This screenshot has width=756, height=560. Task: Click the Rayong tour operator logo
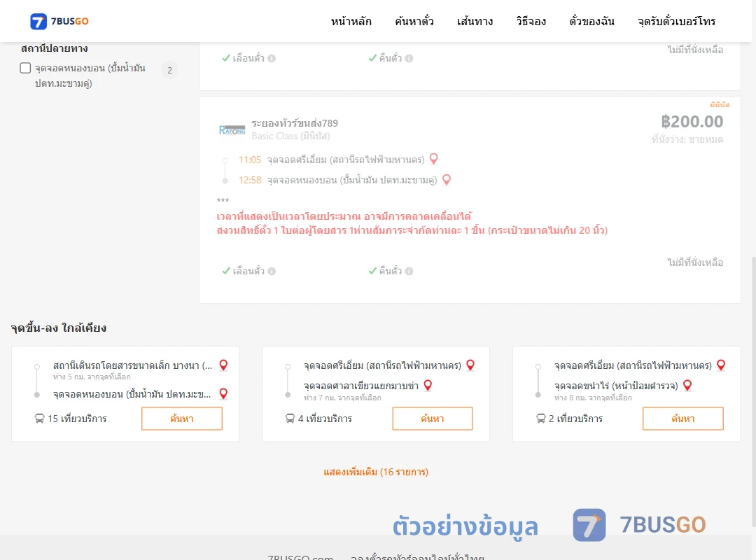pyautogui.click(x=232, y=129)
